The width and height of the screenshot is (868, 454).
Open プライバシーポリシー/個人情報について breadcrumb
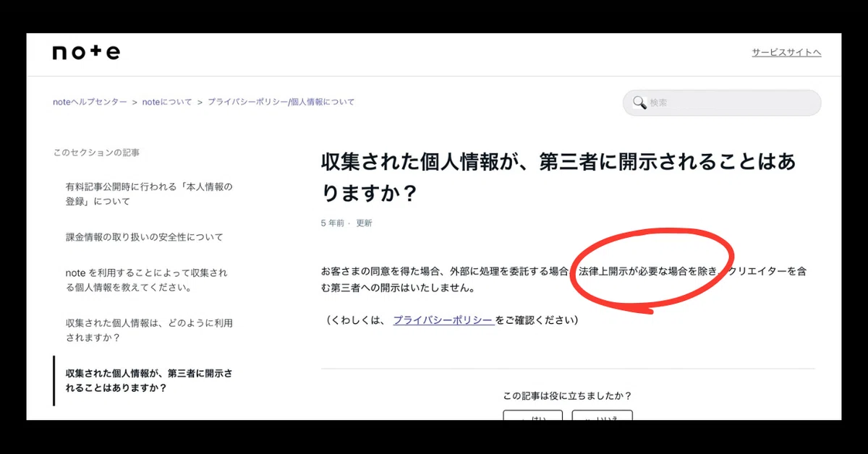tap(281, 102)
